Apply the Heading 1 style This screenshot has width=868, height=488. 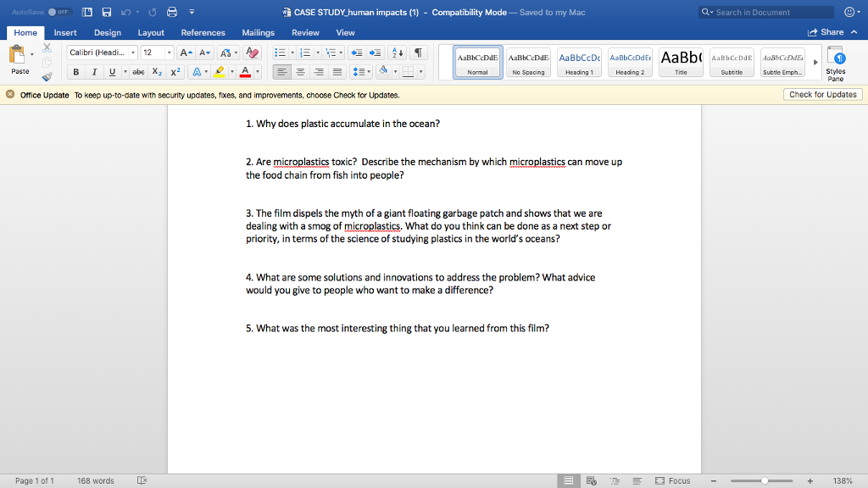click(579, 62)
